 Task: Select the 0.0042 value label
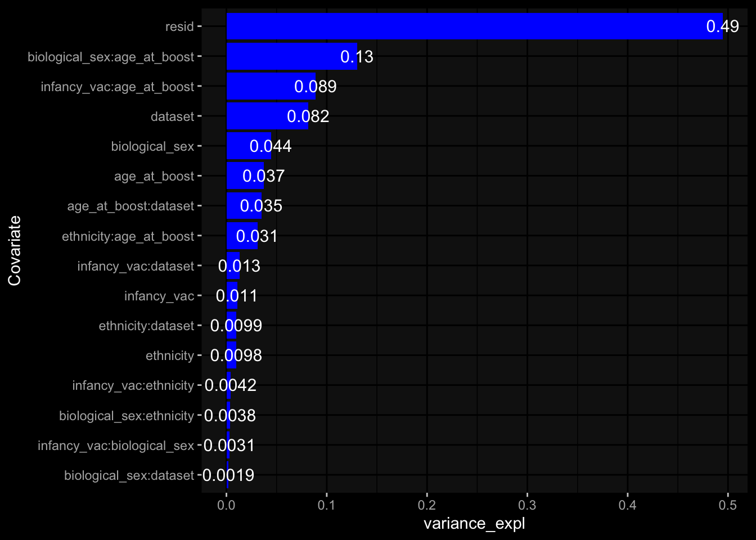[x=231, y=385]
